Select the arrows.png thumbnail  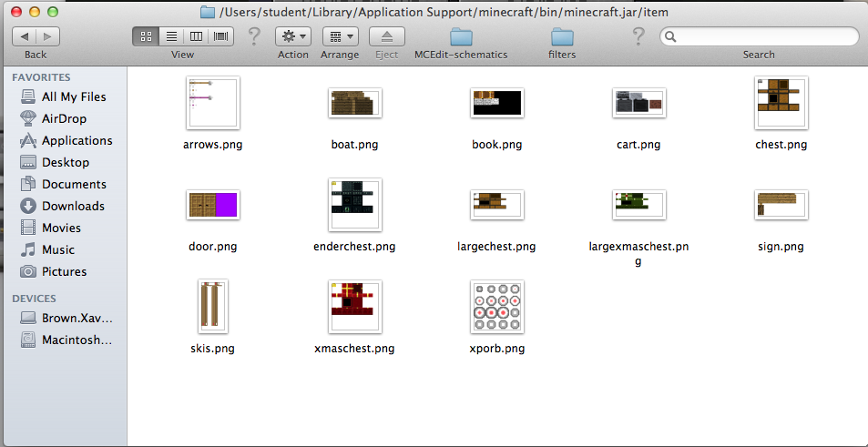pyautogui.click(x=213, y=103)
